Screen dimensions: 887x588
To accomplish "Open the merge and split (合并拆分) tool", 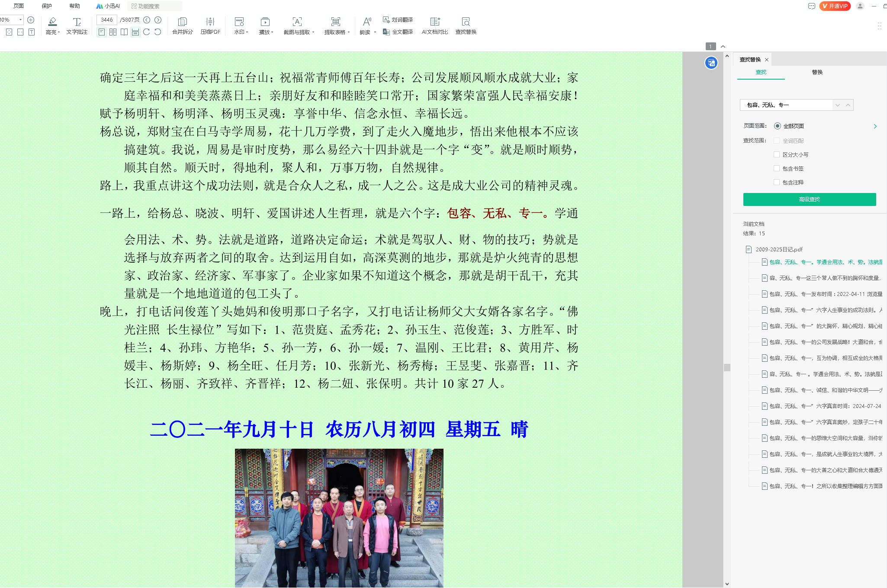I will pyautogui.click(x=182, y=22).
